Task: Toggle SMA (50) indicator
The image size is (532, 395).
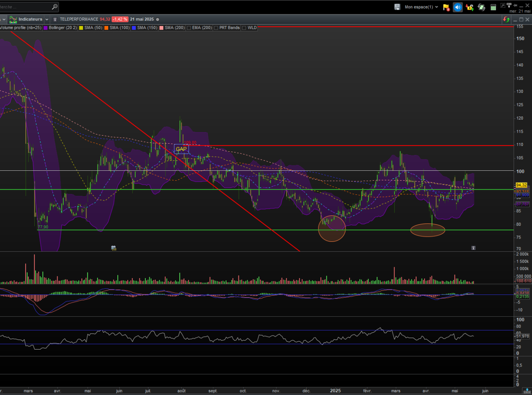Action: (91, 28)
